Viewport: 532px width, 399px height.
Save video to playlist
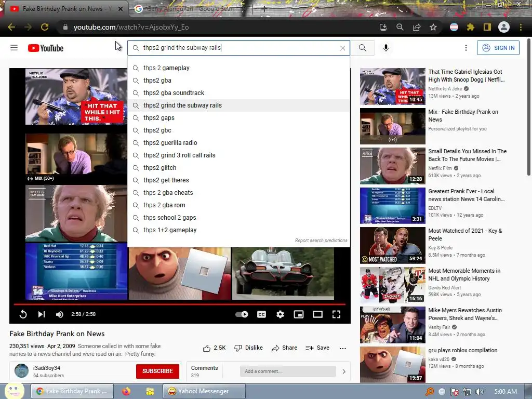coord(317,348)
